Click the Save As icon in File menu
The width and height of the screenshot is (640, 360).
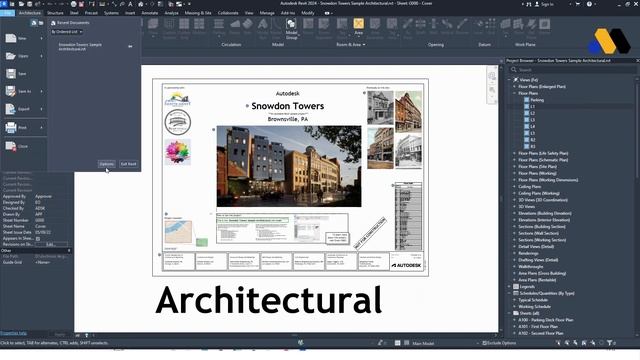[x=11, y=91]
